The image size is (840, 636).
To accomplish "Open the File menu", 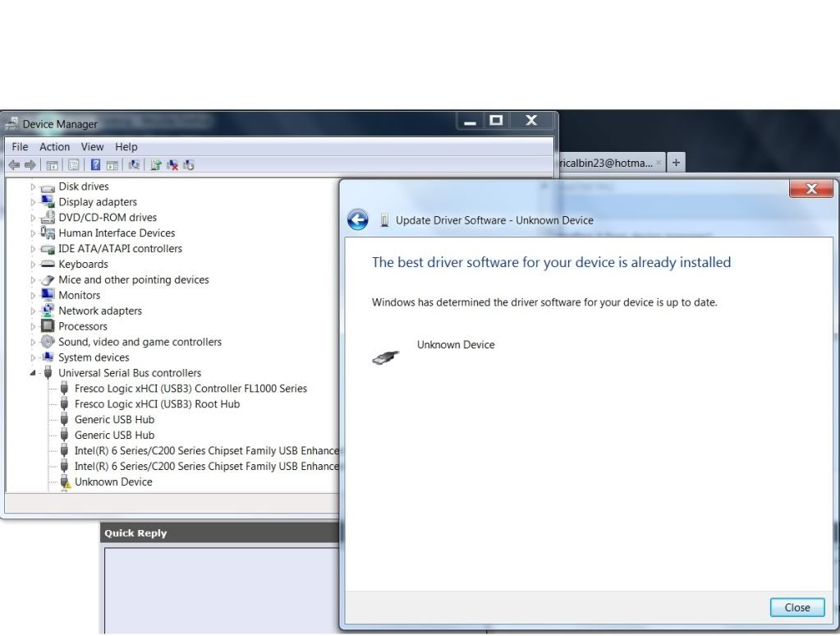I will pyautogui.click(x=20, y=147).
